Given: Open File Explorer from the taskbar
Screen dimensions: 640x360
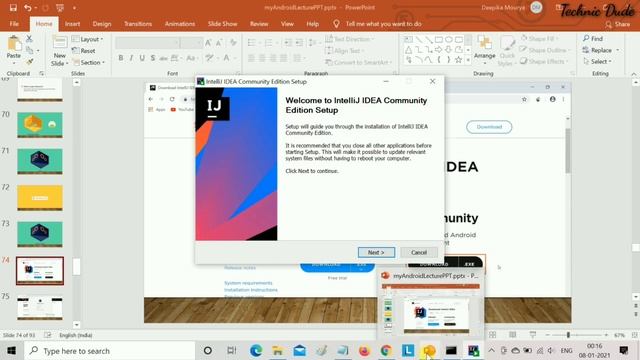Looking at the screenshot, I should tap(278, 351).
